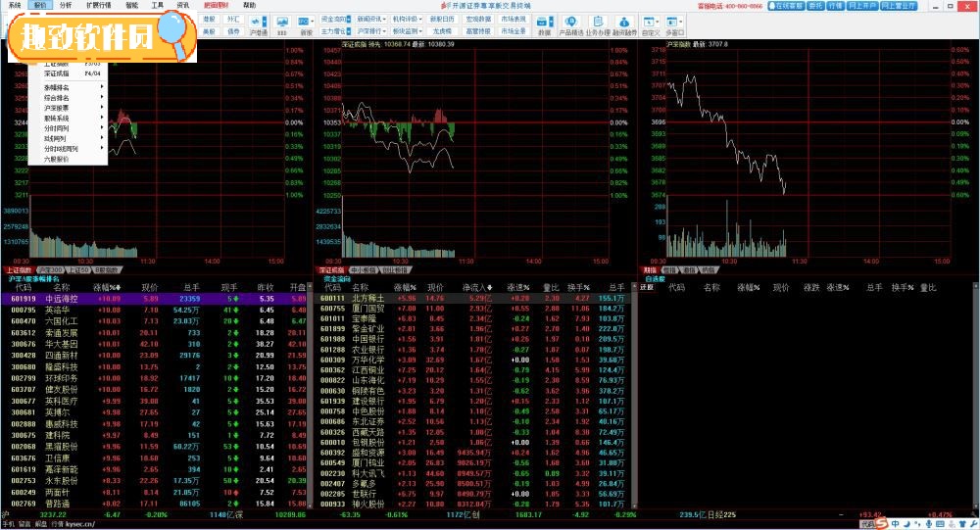Click the 网上开户 button
Viewport: 980px width, 530px height.
coord(861,5)
